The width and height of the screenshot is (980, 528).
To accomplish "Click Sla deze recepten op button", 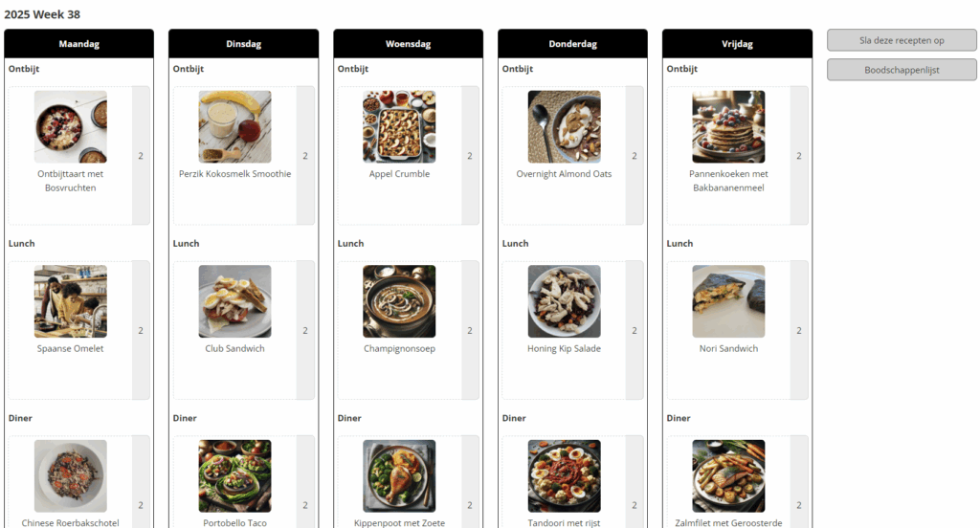I will (902, 40).
